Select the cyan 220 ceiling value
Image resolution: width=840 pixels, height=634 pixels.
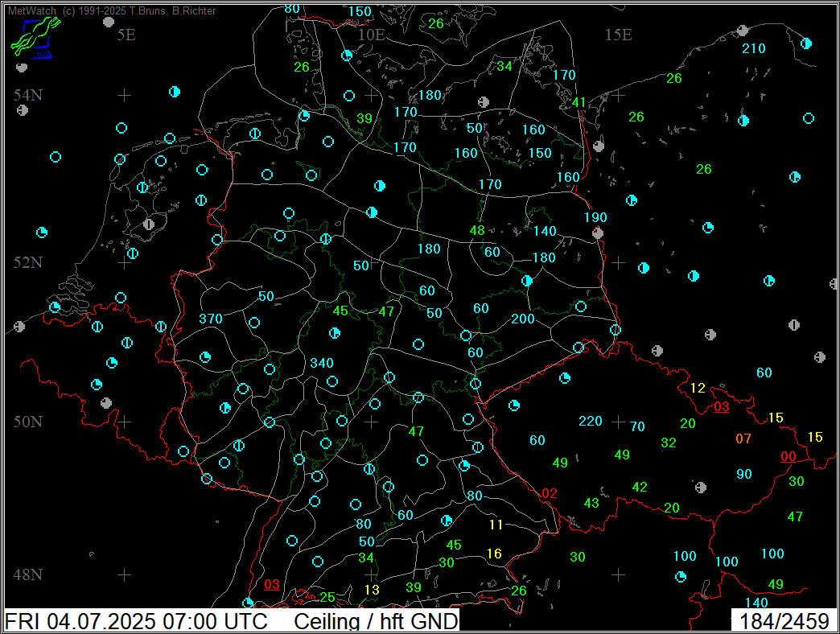591,422
